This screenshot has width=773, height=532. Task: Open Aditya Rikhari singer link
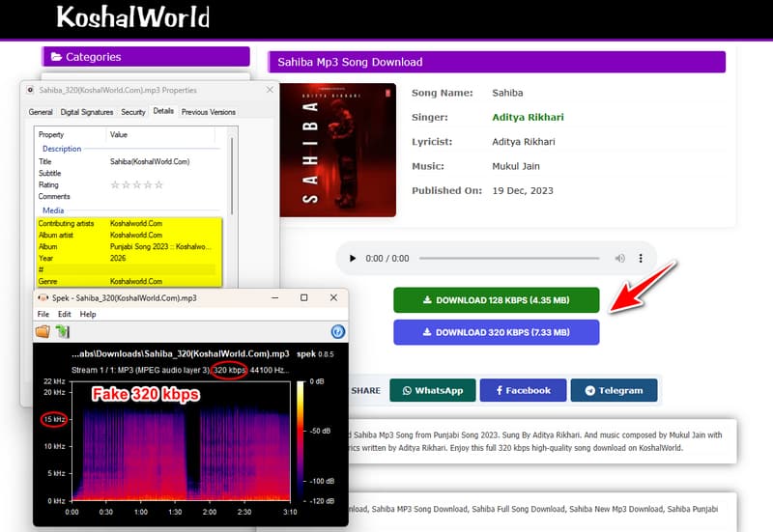pos(528,117)
